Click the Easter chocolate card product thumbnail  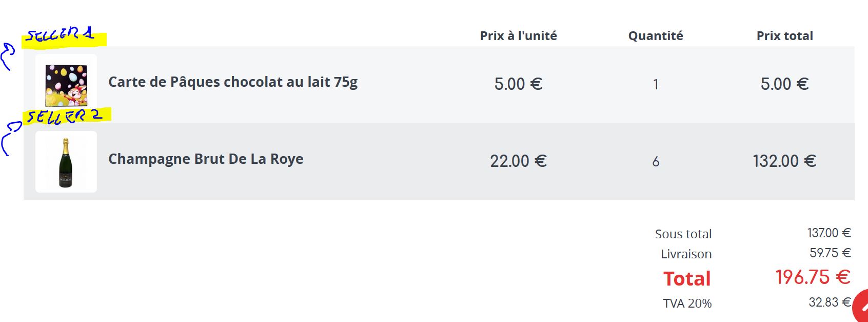66,84
